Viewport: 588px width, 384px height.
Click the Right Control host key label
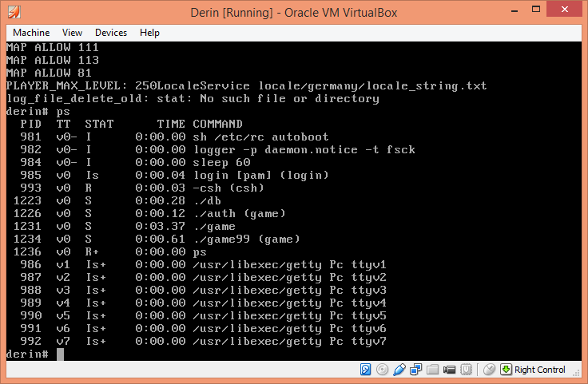(x=539, y=370)
